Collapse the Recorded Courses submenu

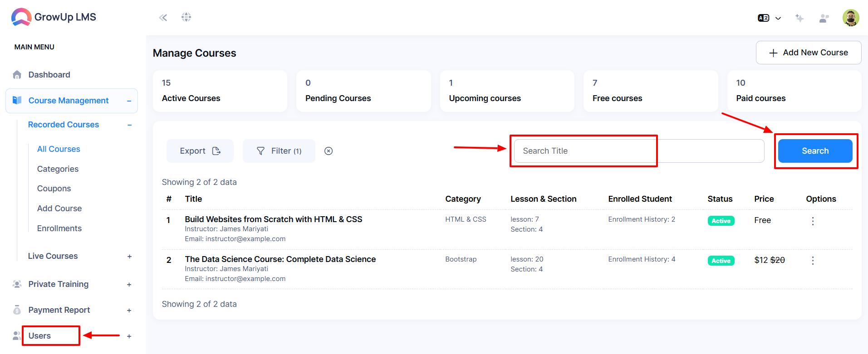pyautogui.click(x=129, y=125)
